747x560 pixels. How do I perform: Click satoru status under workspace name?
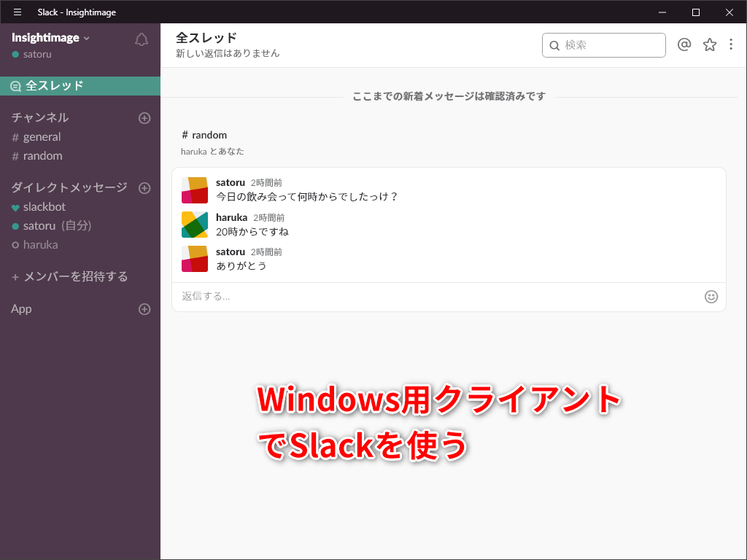pyautogui.click(x=31, y=54)
